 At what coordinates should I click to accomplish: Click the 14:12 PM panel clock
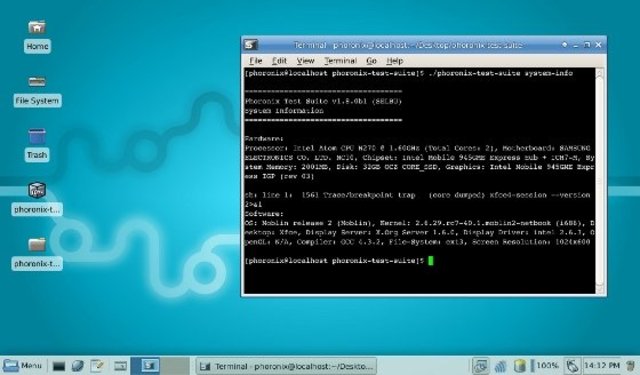(602, 365)
